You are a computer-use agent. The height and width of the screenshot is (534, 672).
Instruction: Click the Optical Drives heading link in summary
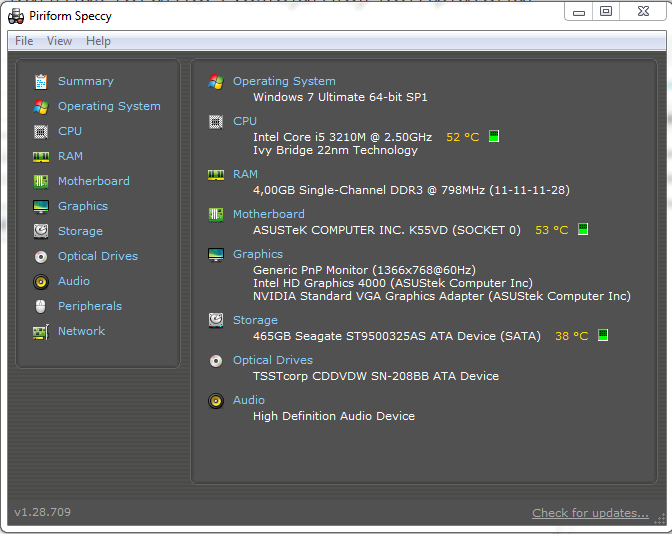(273, 360)
